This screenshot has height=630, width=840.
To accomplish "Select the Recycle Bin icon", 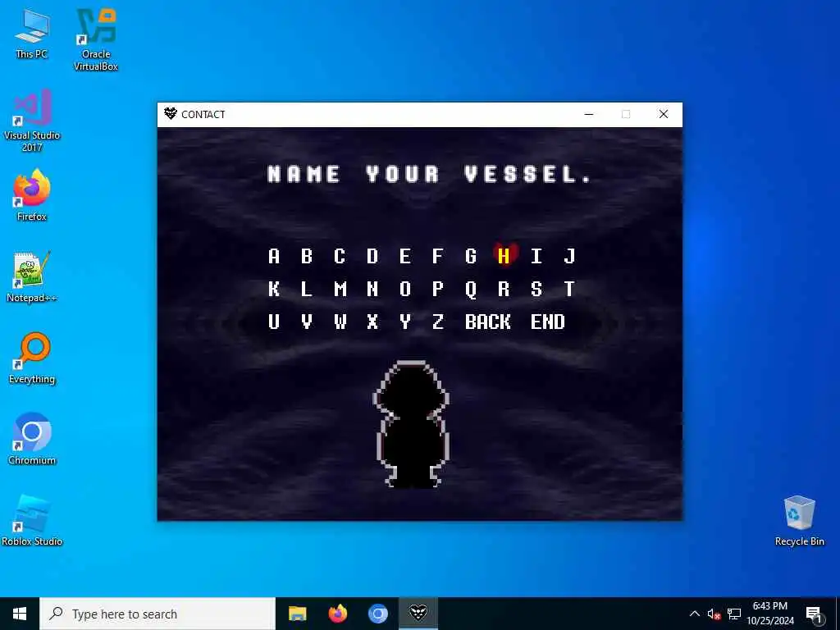I will [x=799, y=521].
